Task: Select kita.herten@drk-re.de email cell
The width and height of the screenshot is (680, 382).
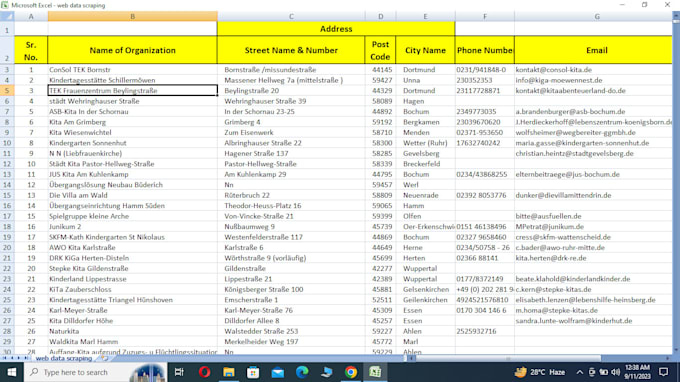Action: [x=593, y=258]
